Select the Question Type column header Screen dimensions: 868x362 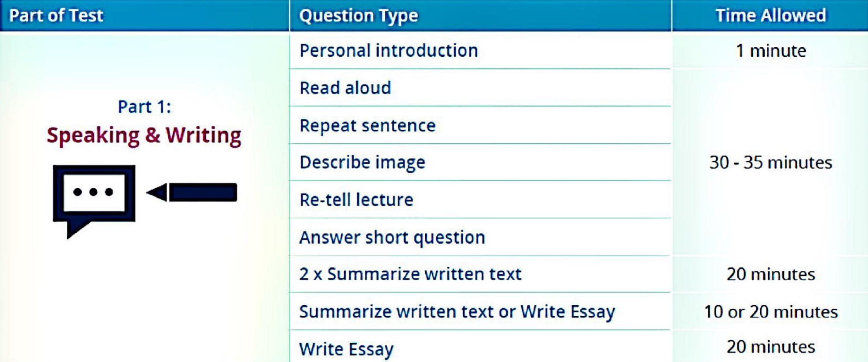pos(359,16)
